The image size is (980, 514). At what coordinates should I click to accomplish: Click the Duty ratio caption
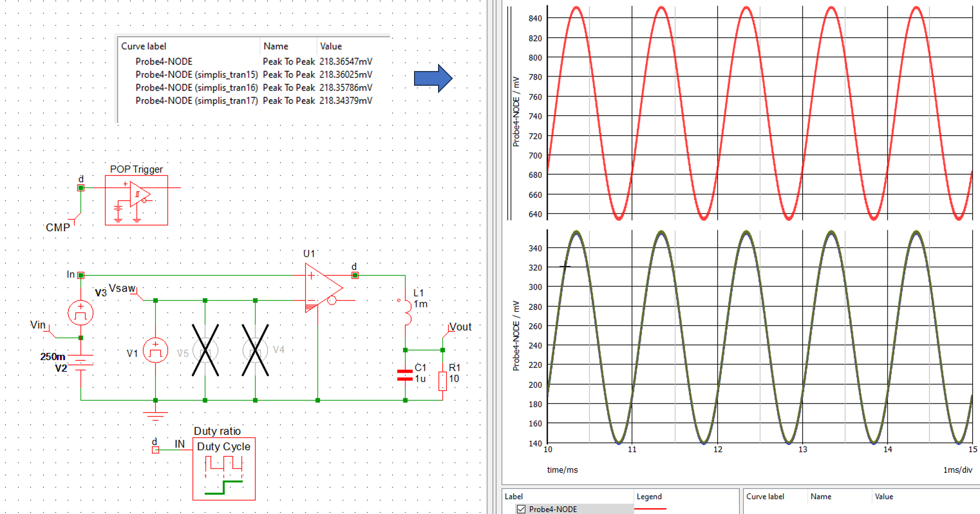218,431
